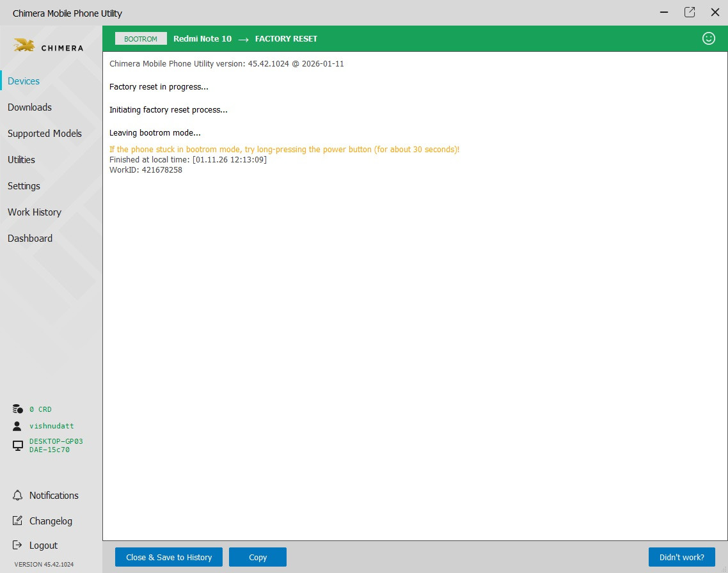Image resolution: width=728 pixels, height=573 pixels.
Task: Click Factory reset in progress line
Action: 159,87
